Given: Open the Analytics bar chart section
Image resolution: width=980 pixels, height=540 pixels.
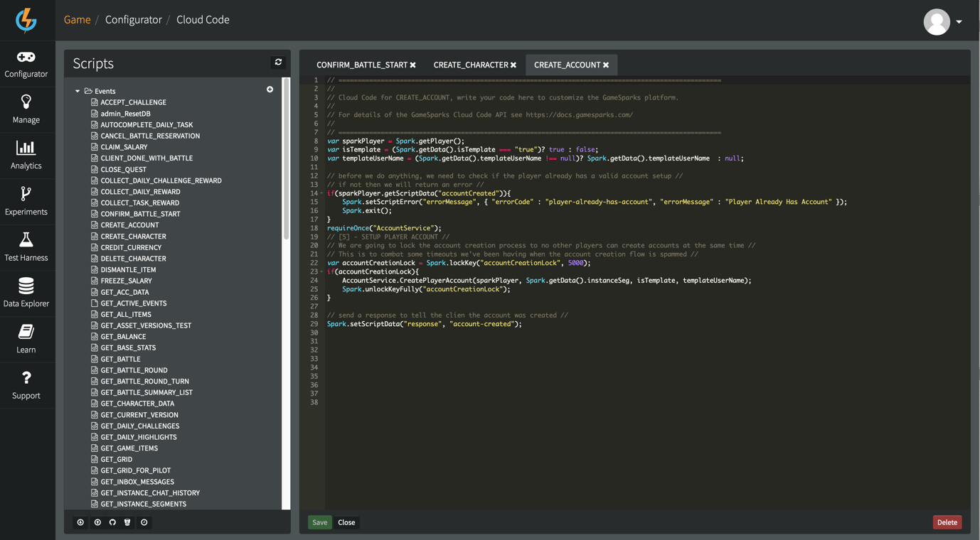Looking at the screenshot, I should [x=26, y=156].
